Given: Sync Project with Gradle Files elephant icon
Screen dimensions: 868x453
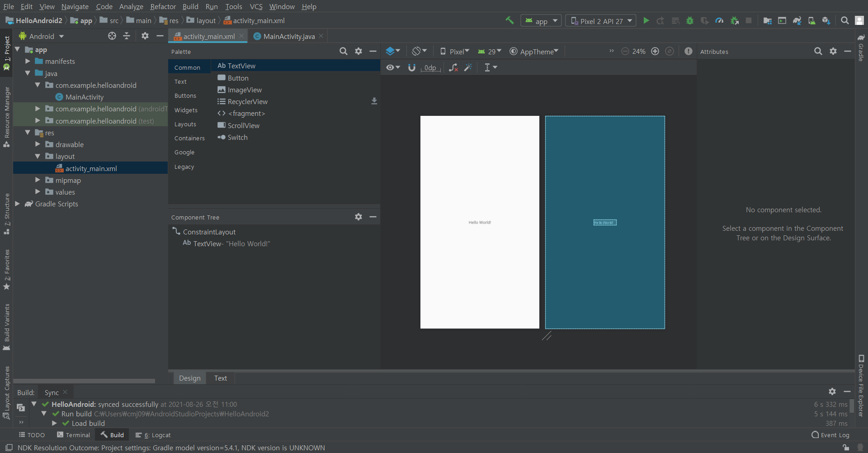Looking at the screenshot, I should (x=797, y=20).
